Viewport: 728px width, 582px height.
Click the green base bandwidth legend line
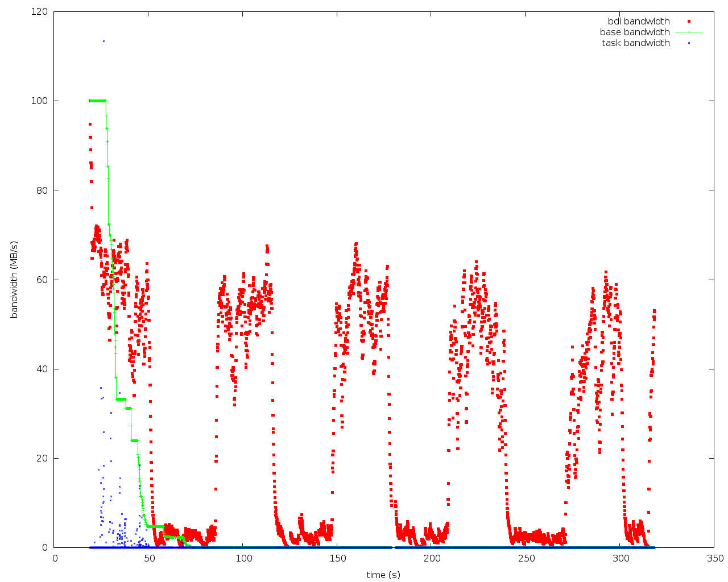(x=689, y=32)
